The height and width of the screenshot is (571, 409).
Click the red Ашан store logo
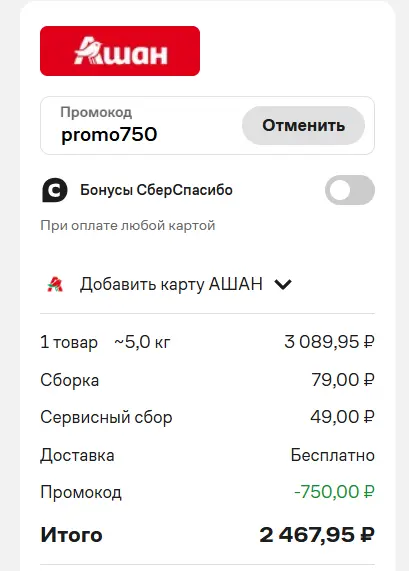[120, 51]
